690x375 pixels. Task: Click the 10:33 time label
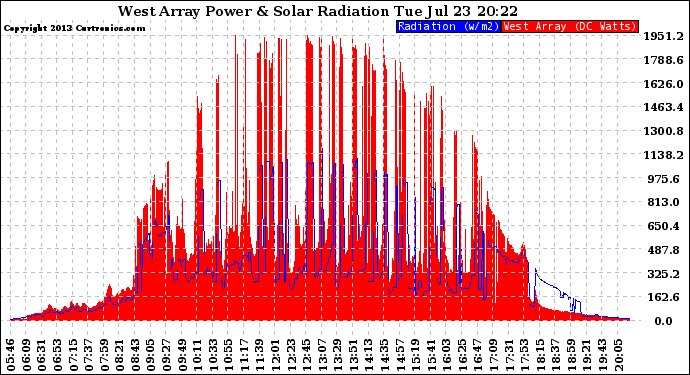coord(213,355)
